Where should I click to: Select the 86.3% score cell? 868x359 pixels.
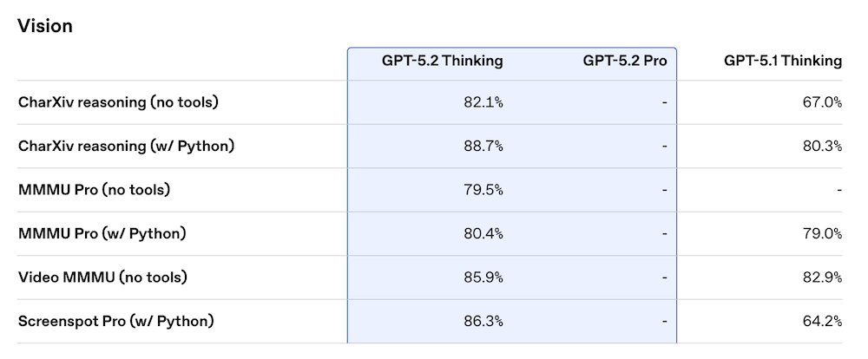click(483, 321)
